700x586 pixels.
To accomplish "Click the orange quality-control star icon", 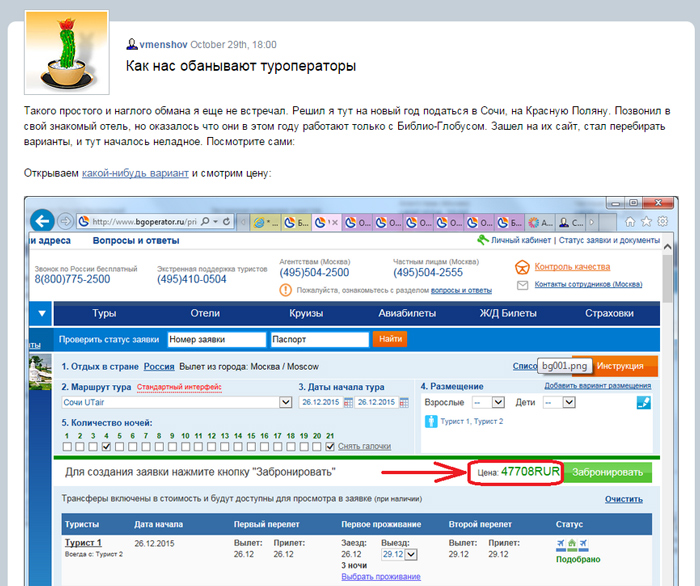I will [x=522, y=267].
